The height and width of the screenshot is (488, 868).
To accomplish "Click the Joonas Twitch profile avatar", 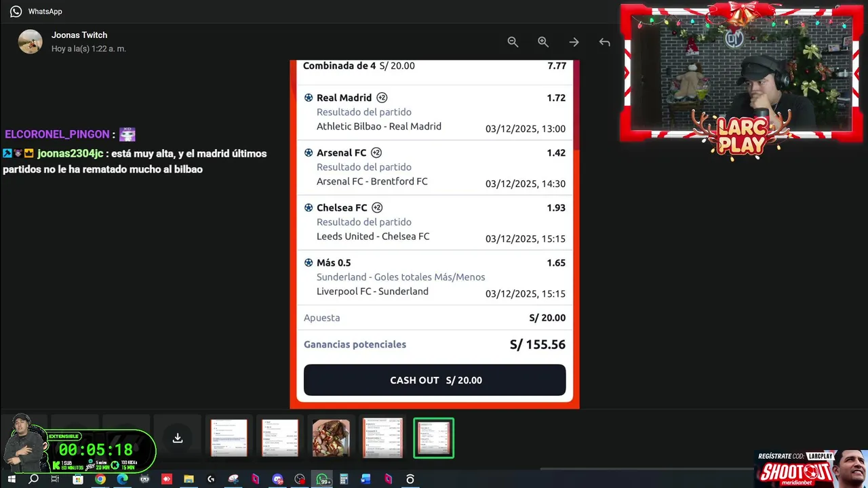I will click(30, 41).
